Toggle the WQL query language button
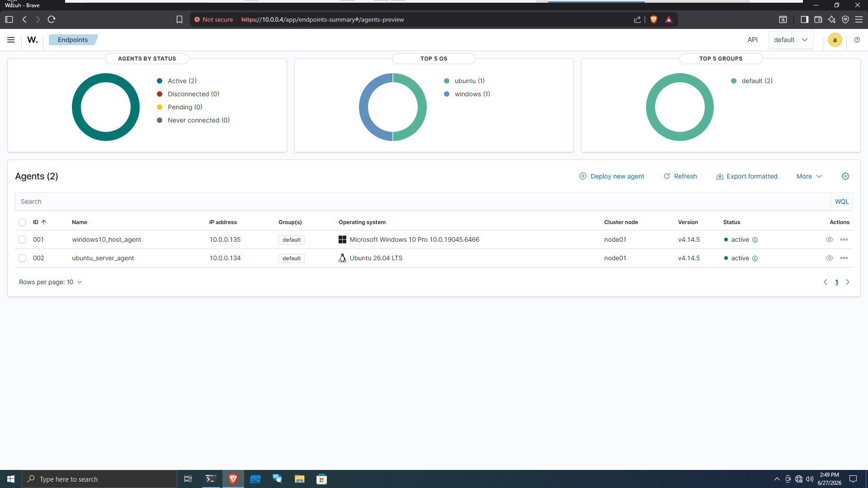868x488 pixels. (x=842, y=202)
